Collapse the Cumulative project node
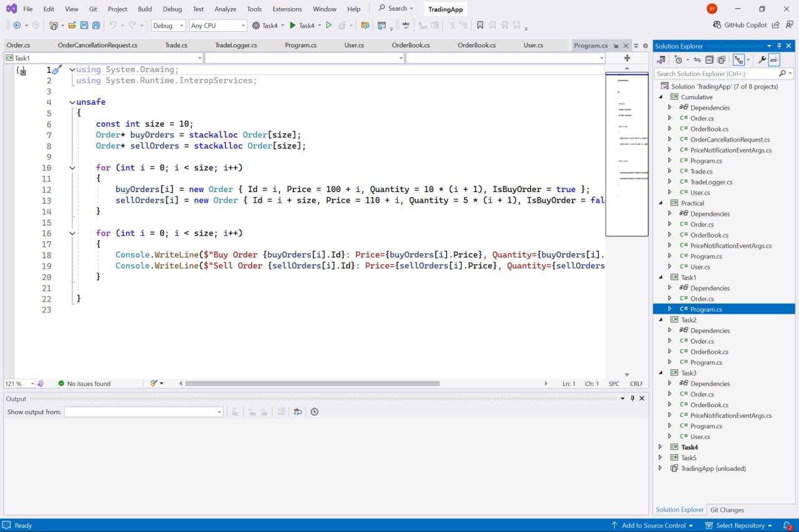 tap(660, 97)
